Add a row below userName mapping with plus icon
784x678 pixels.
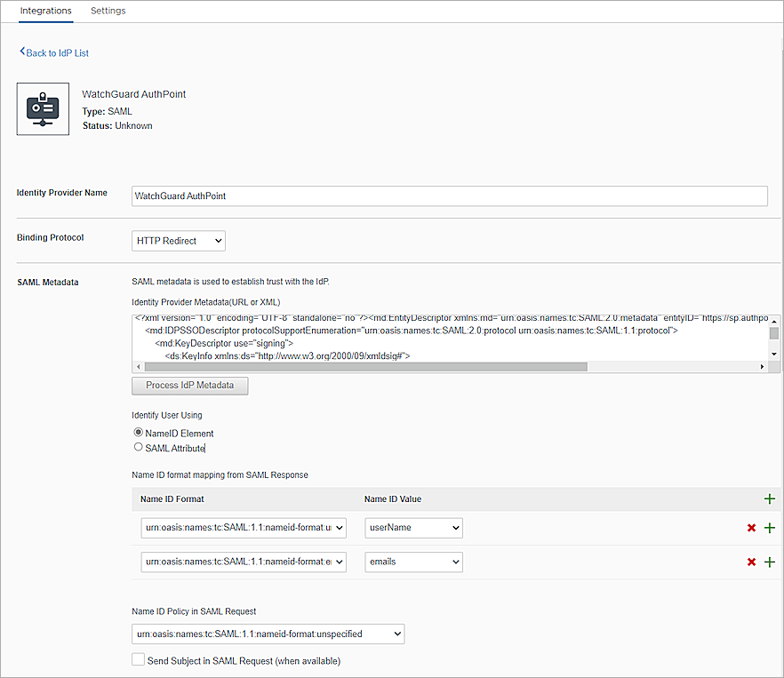770,527
